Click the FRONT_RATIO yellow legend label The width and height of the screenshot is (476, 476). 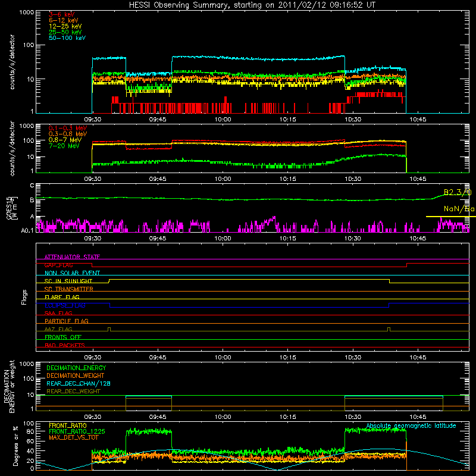point(68,425)
